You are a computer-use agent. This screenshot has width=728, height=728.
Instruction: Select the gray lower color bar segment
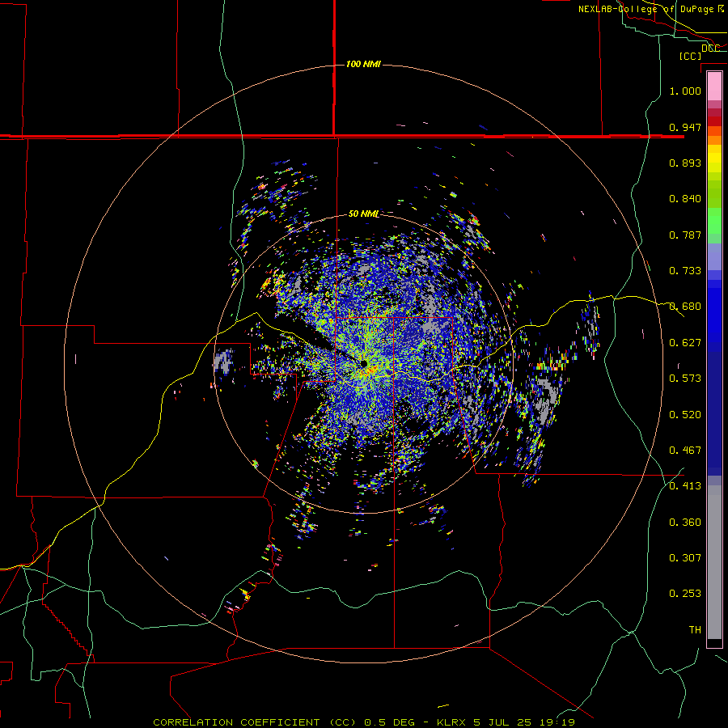click(x=714, y=562)
